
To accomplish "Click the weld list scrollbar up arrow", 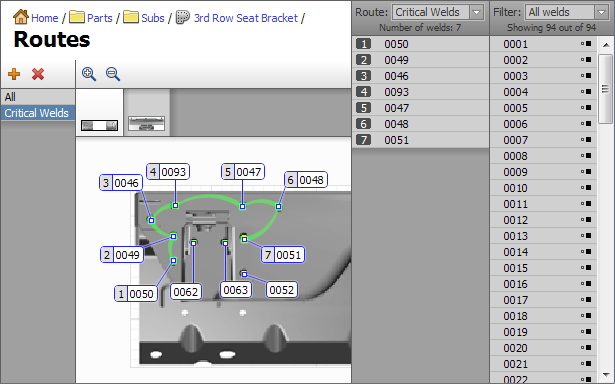I will (606, 45).
